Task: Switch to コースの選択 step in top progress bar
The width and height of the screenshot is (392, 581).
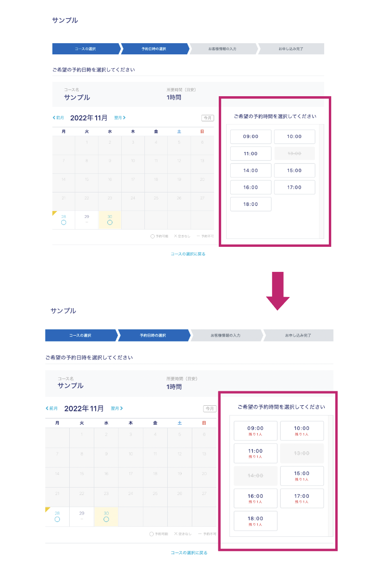Action: pos(85,49)
